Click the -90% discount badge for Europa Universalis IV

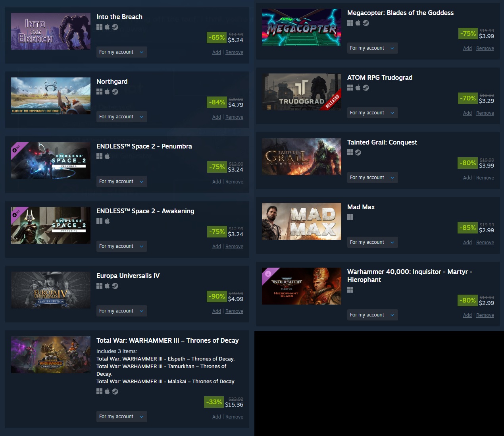217,296
